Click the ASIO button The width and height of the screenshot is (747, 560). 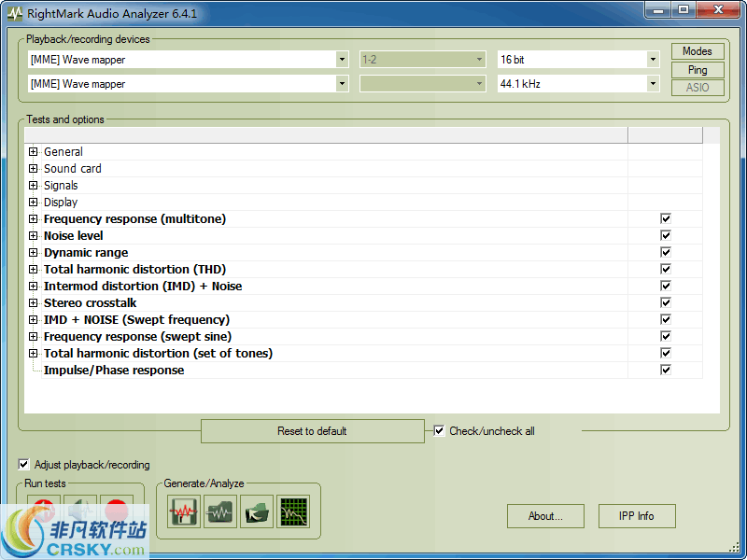(x=698, y=88)
